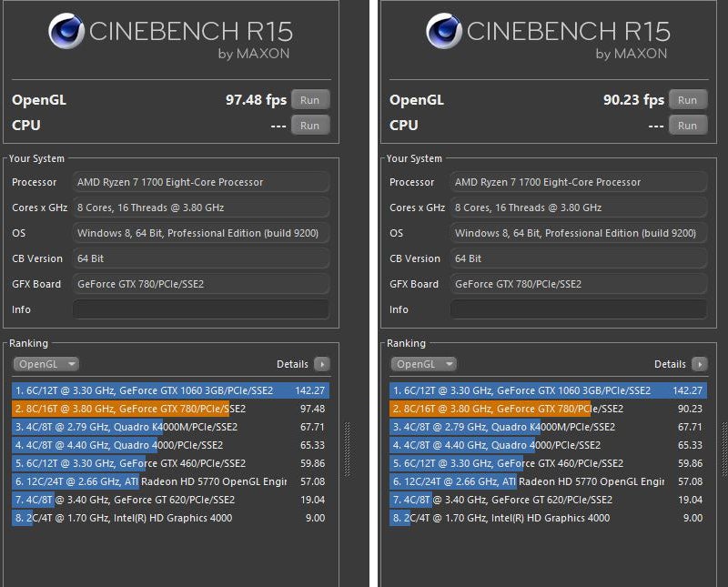The height and width of the screenshot is (587, 728).
Task: Select GeForce GT 620 row in right window
Action: click(547, 500)
